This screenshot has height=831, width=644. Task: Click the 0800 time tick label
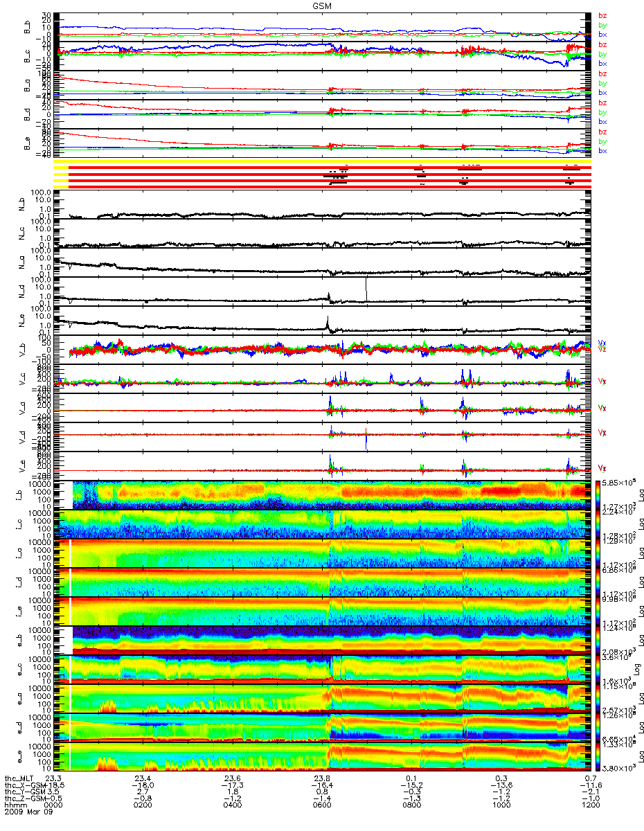(411, 805)
